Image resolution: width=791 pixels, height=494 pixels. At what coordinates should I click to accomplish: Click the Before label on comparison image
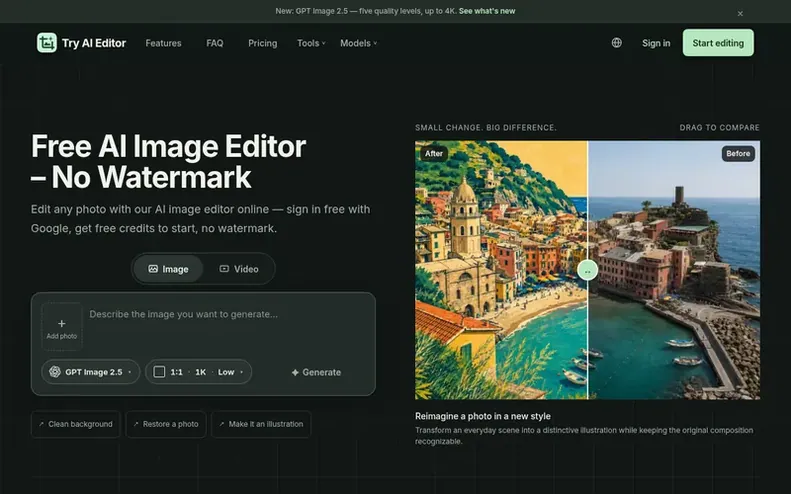[738, 153]
